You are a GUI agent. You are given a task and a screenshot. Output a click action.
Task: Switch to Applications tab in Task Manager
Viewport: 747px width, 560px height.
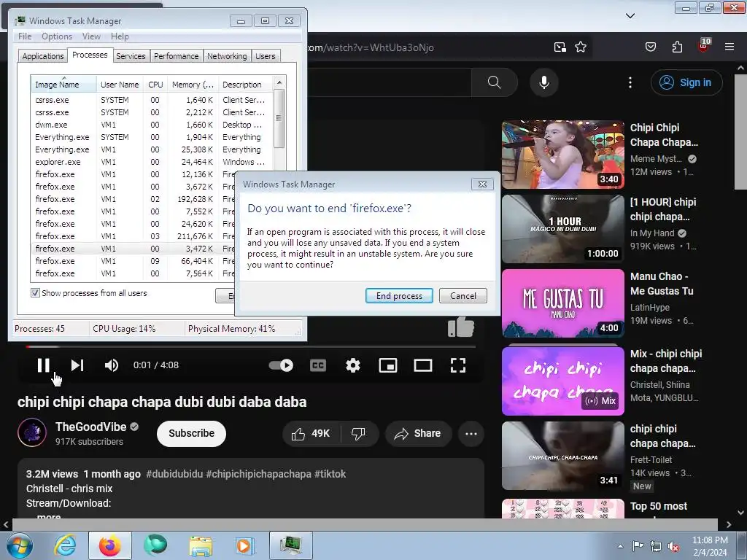(43, 56)
